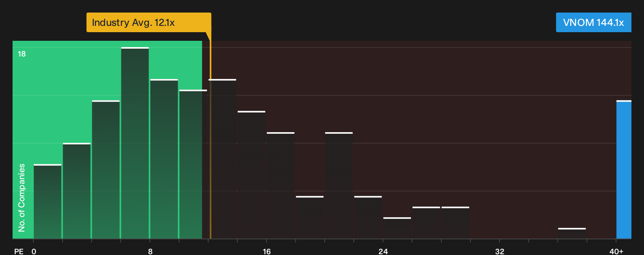Click the 'No. of Companies' axis label
This screenshot has height=255, width=644.
point(22,197)
